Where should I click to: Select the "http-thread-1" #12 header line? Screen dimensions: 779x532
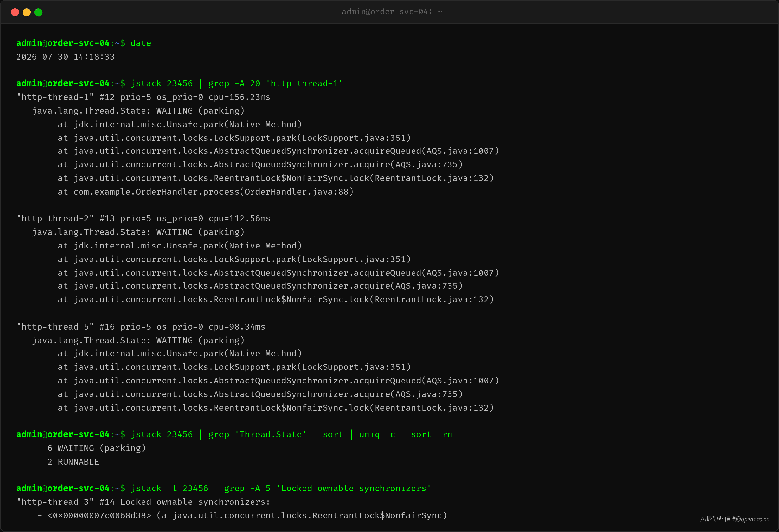(143, 97)
